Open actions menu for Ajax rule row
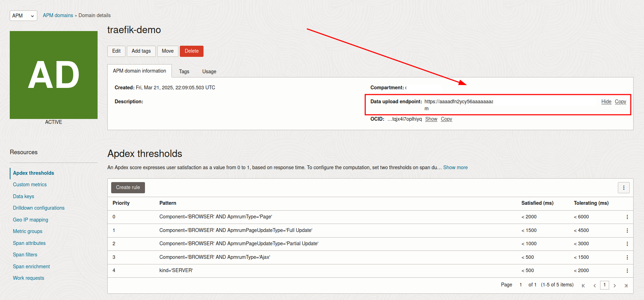 627,257
